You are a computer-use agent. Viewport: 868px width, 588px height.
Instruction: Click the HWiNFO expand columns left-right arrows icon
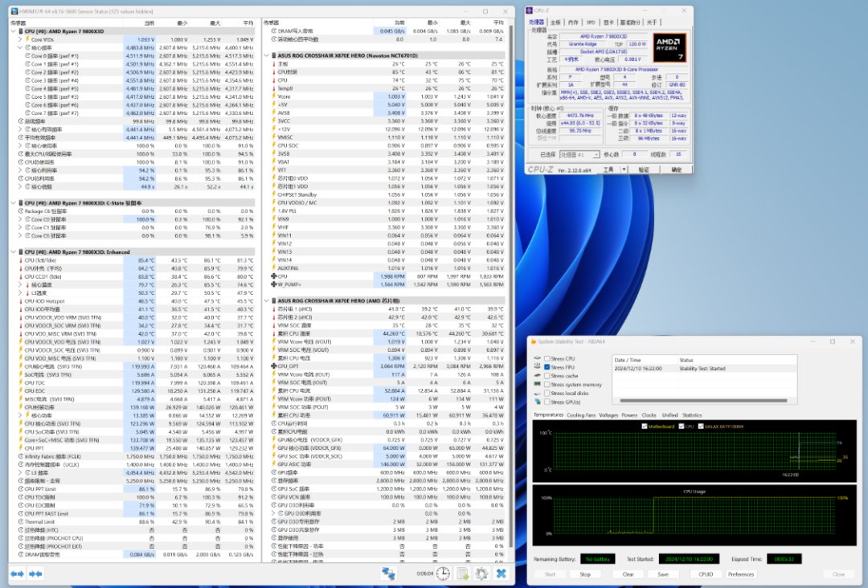coord(17,574)
